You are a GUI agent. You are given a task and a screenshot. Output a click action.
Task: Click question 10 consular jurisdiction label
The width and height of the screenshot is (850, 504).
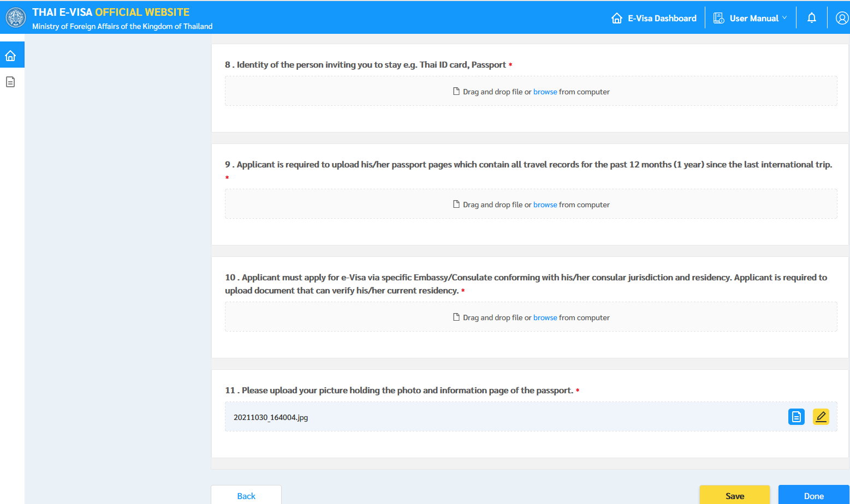point(526,284)
